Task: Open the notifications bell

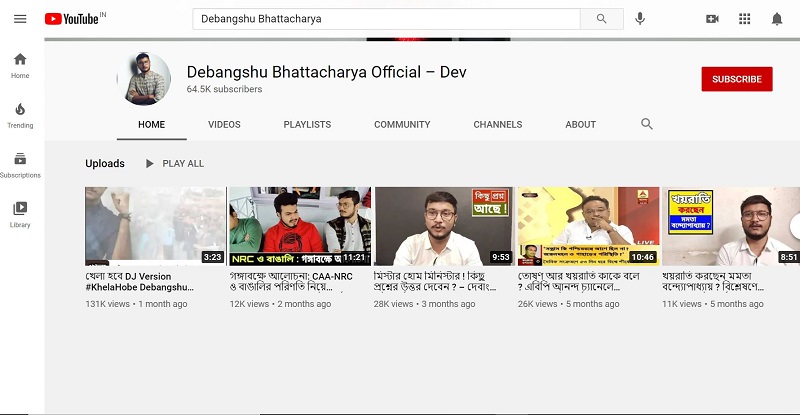Action: [777, 19]
